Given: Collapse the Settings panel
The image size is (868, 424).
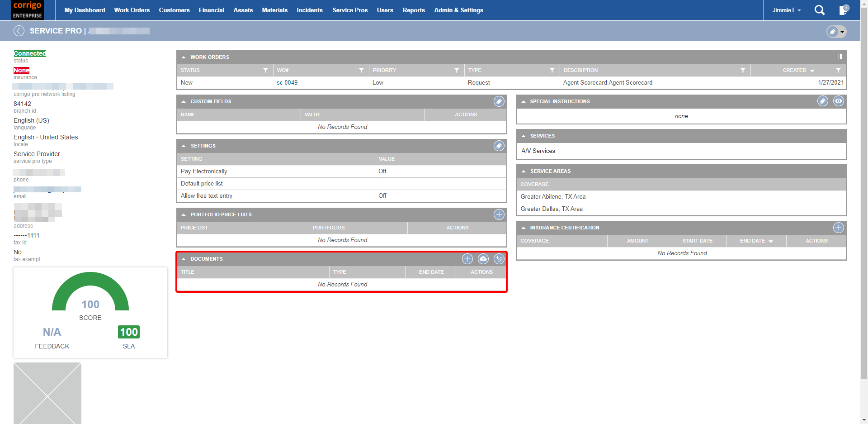Looking at the screenshot, I should click(184, 146).
